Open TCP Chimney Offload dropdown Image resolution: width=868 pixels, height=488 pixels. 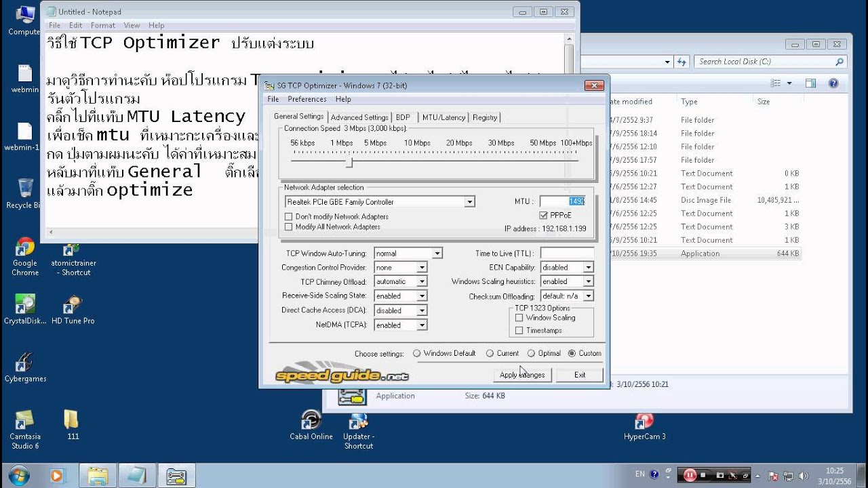(x=422, y=281)
